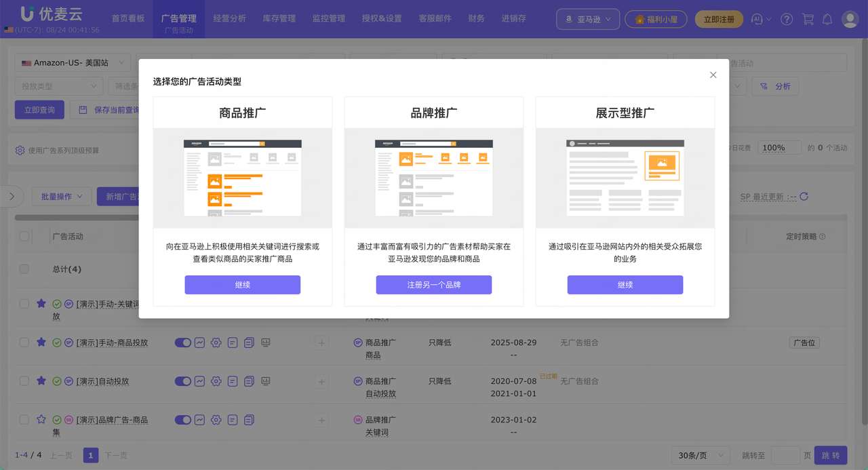868x470 pixels.
Task: Open 首页看板 in top navigation
Action: click(x=128, y=18)
